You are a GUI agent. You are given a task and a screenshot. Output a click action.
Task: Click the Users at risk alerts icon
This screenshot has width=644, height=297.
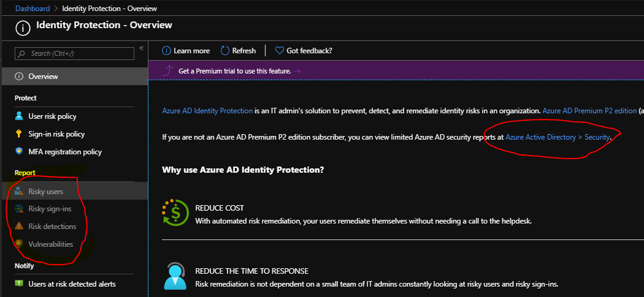coord(19,284)
